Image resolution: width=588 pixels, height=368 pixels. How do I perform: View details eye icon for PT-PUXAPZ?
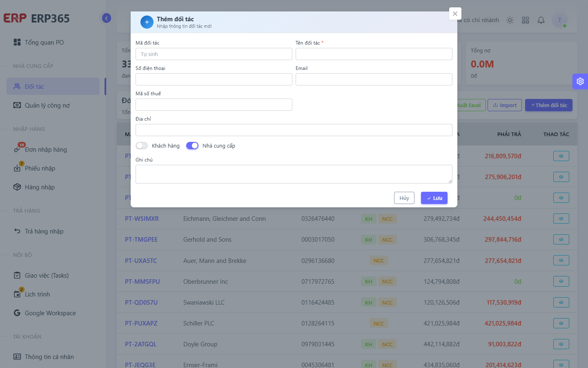[561, 323]
